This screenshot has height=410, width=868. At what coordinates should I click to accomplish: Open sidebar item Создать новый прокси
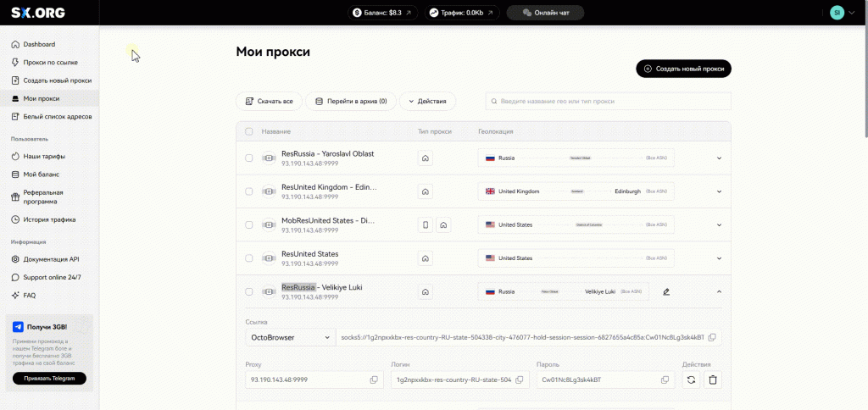point(51,80)
